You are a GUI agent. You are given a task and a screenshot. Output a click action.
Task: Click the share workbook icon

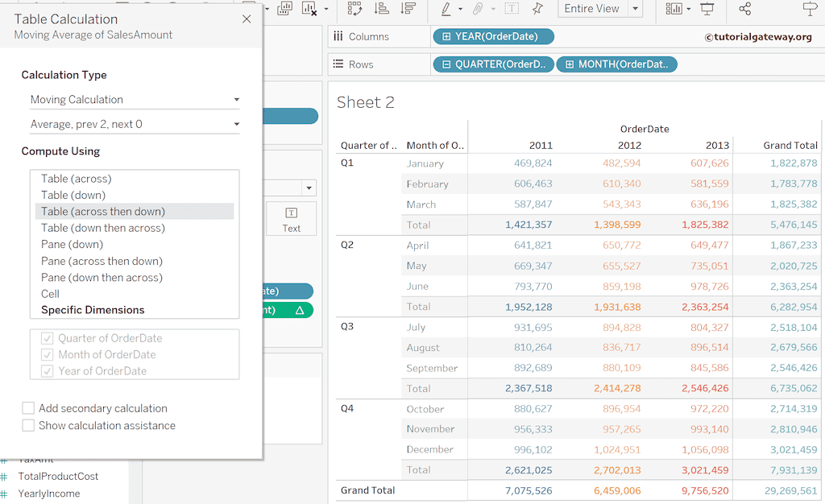pyautogui.click(x=745, y=8)
